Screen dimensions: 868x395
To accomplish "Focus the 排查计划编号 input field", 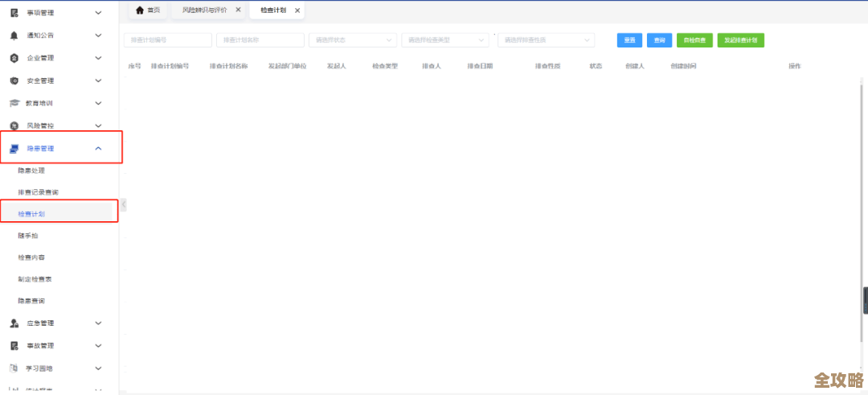I will (168, 40).
